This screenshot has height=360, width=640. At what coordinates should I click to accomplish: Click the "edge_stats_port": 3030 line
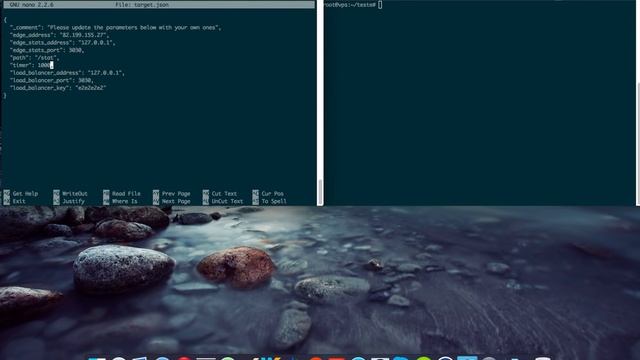(47, 50)
